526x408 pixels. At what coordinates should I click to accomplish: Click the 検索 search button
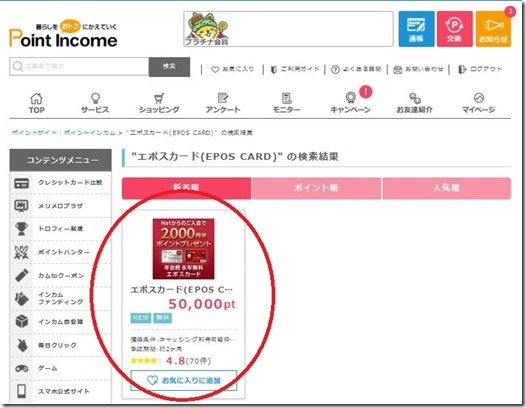(169, 66)
